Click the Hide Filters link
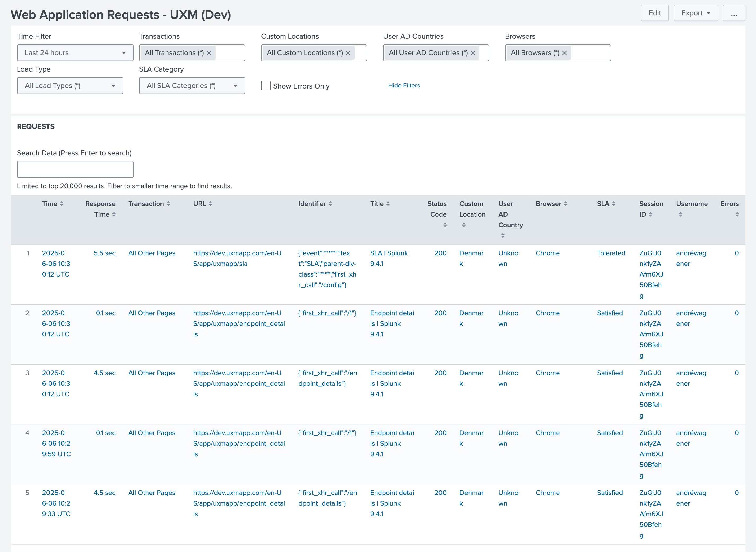 [x=404, y=86]
